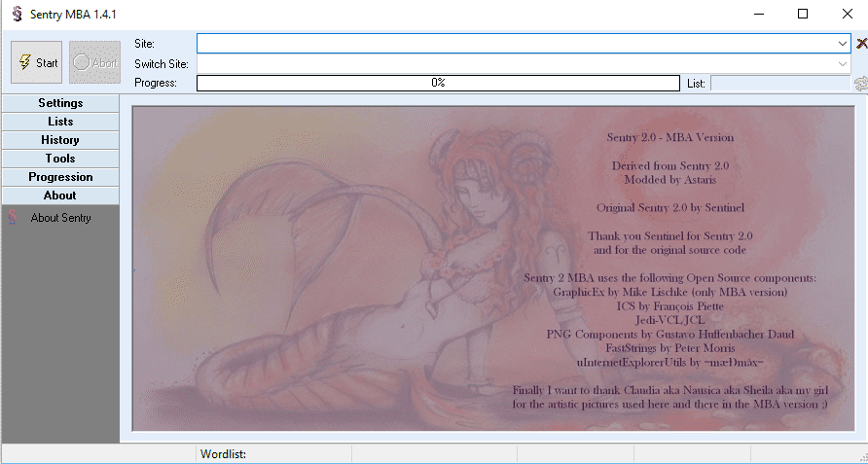The width and height of the screenshot is (868, 464).
Task: Click the 'Jedi-VCL/JCL' credit line
Action: coord(669,320)
